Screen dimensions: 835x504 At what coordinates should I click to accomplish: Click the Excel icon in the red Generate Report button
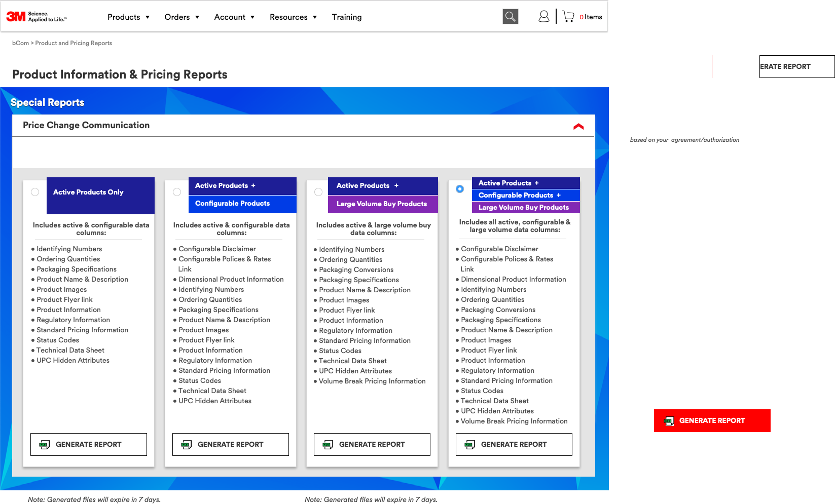(x=669, y=421)
